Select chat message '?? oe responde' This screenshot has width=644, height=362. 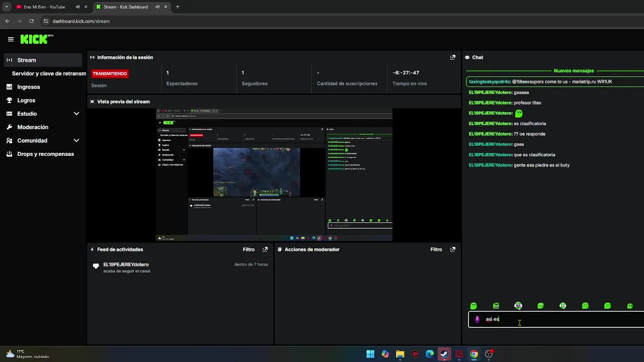[x=529, y=134]
